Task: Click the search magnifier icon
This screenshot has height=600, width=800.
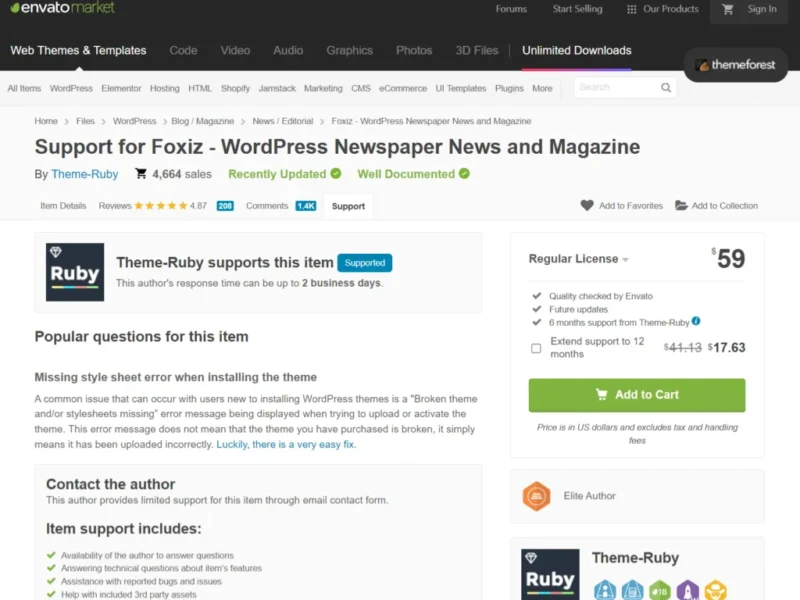Action: [x=666, y=88]
